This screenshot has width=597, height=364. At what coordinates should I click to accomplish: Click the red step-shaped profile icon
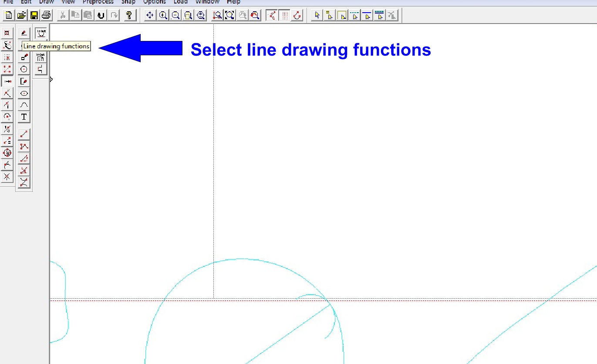(41, 69)
